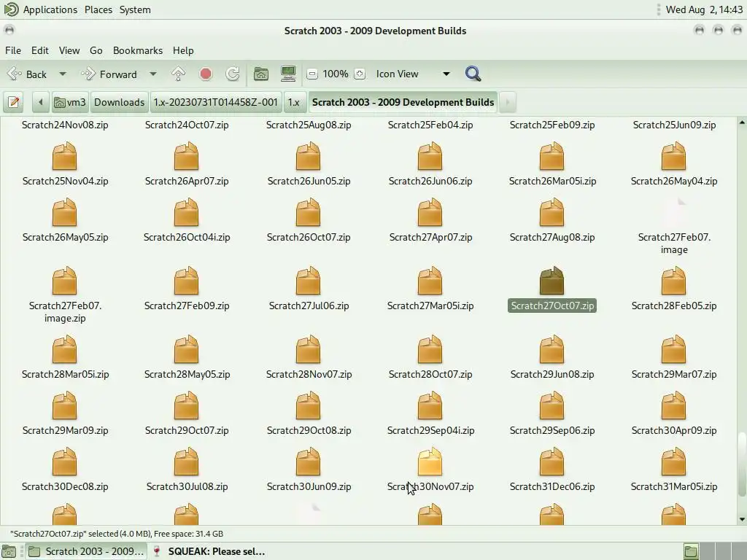Click the vertical scrollbar handle

pyautogui.click(x=742, y=464)
